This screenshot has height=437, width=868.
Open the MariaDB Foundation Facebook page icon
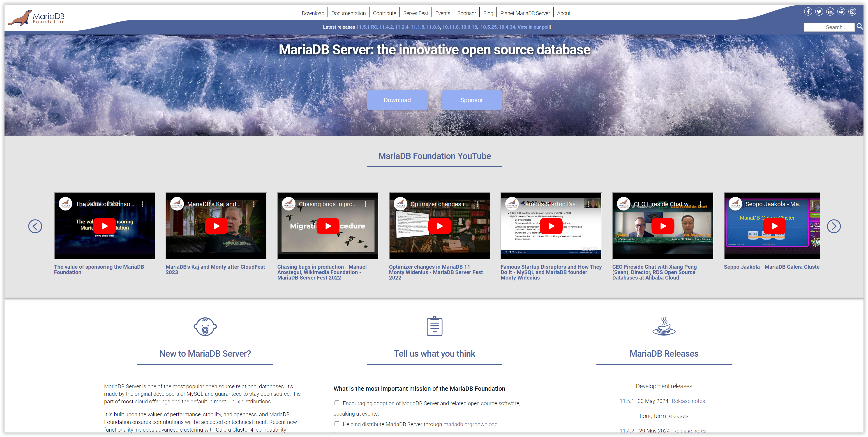(x=808, y=12)
